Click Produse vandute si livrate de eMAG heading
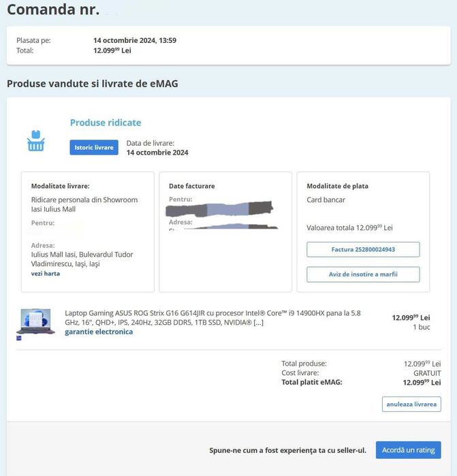Screen dimensions: 457x476 93,84
